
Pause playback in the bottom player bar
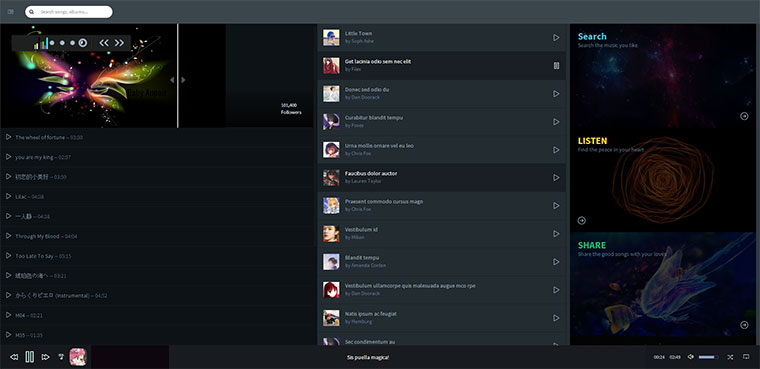[x=30, y=357]
